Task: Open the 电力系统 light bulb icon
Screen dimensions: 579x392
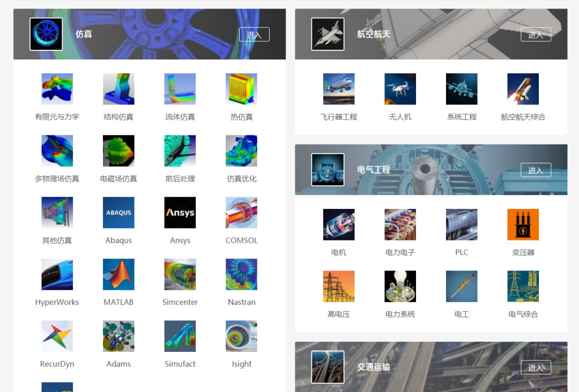Action: coord(400,287)
